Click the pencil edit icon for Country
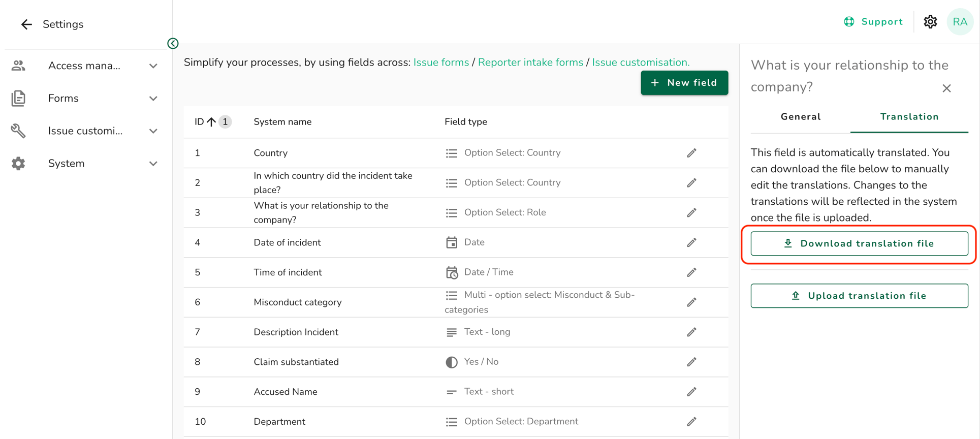 [691, 153]
